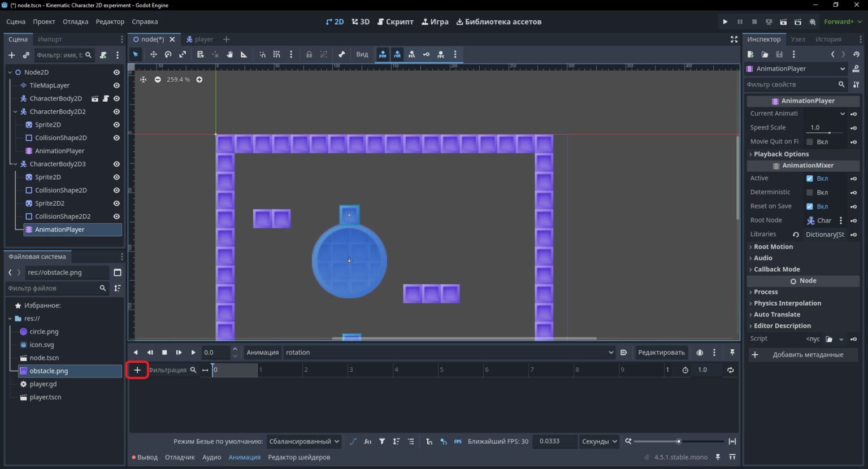Switch to the Импорт tab
This screenshot has height=469, width=868.
pos(50,39)
